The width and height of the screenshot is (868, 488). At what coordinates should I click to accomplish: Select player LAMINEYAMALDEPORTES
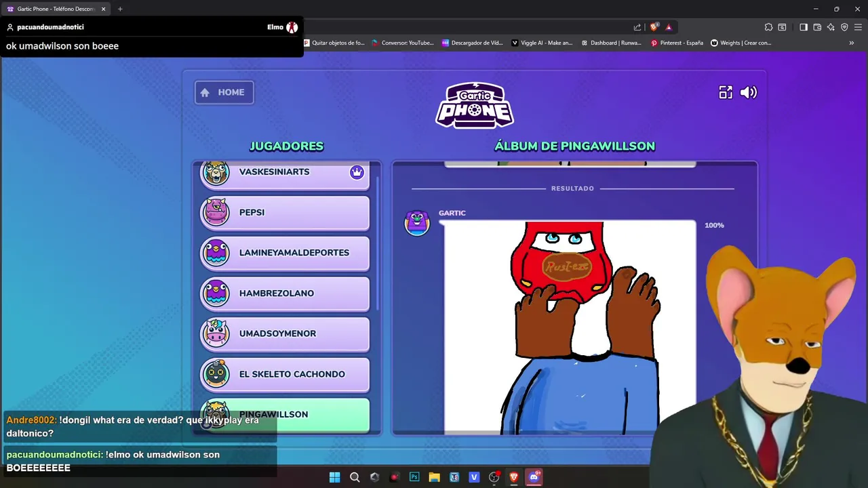pos(285,253)
